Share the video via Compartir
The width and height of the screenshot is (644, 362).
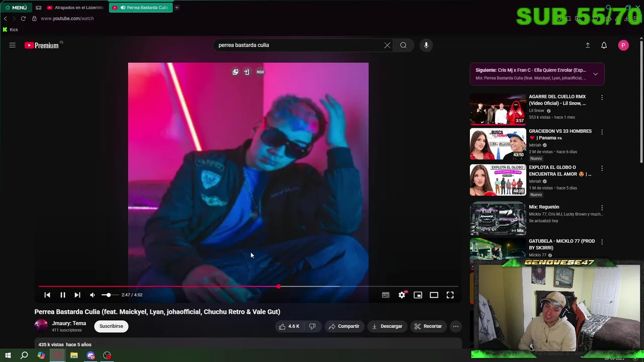(x=344, y=326)
